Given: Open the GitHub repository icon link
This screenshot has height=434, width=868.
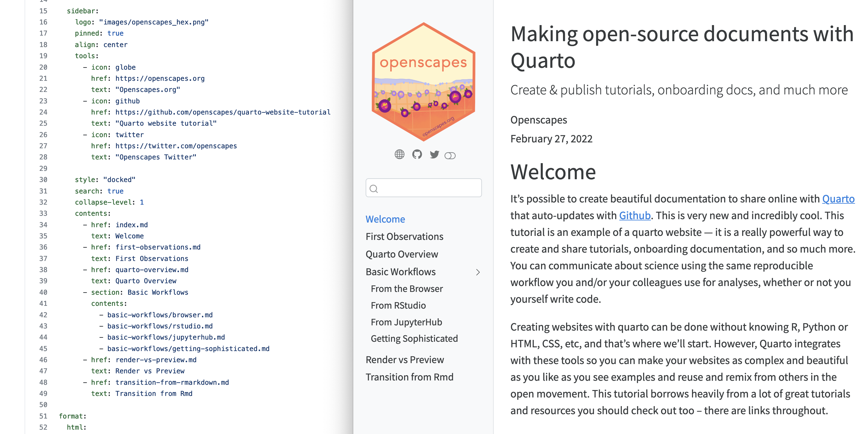Looking at the screenshot, I should [417, 154].
